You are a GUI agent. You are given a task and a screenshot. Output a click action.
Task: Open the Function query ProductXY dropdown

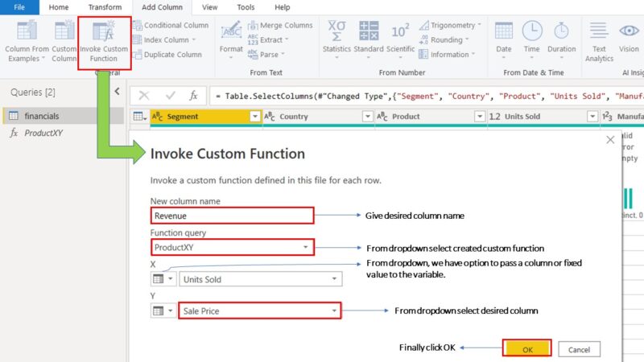tap(305, 247)
